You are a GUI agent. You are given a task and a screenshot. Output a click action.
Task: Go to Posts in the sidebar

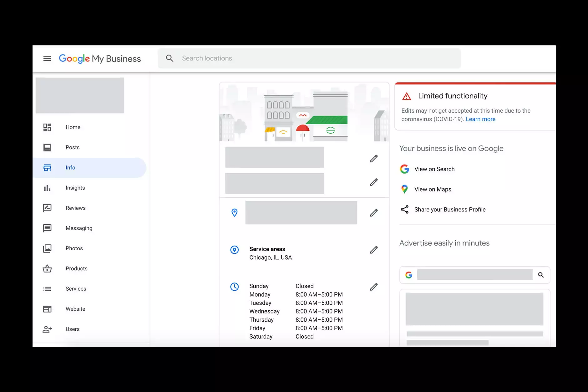point(73,147)
